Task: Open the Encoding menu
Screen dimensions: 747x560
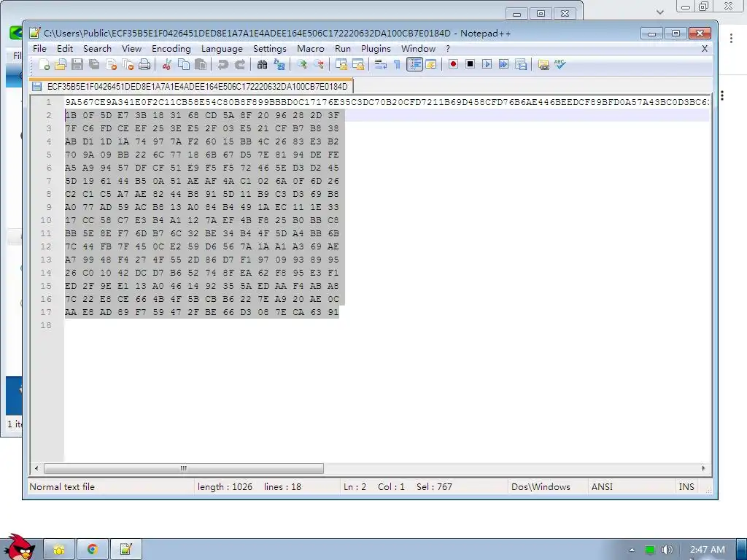Action: 171,49
